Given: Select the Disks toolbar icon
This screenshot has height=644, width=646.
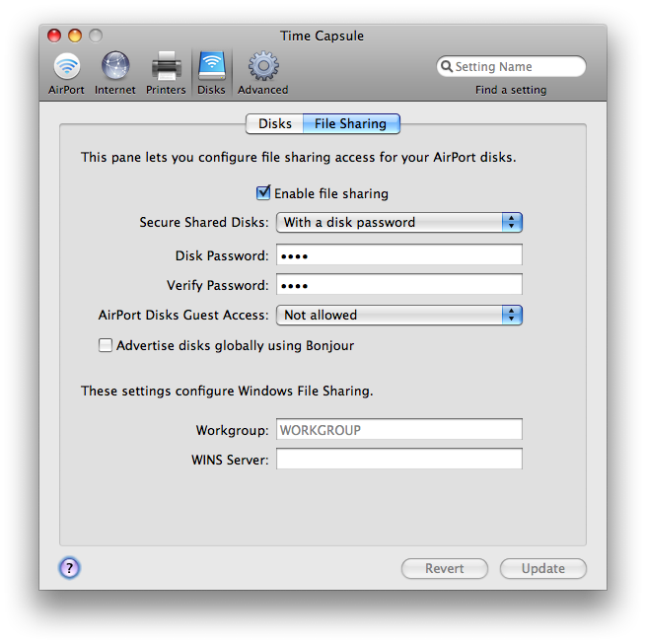Looking at the screenshot, I should [211, 73].
